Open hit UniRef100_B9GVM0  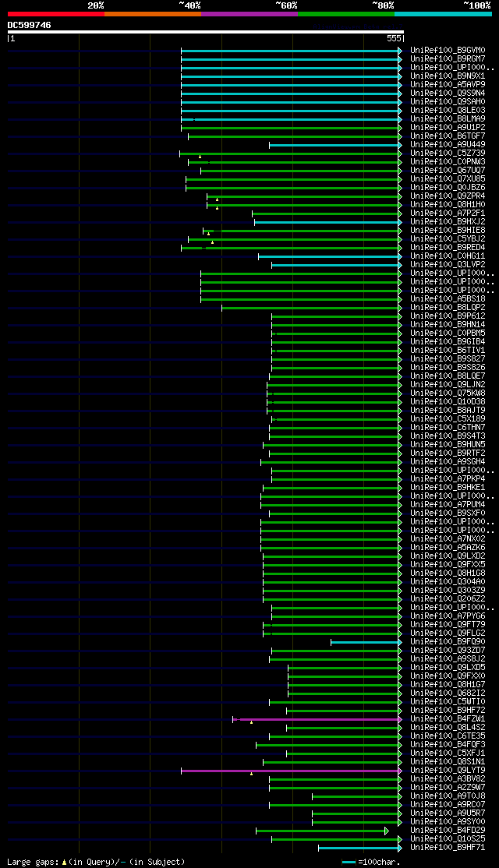tap(448, 51)
